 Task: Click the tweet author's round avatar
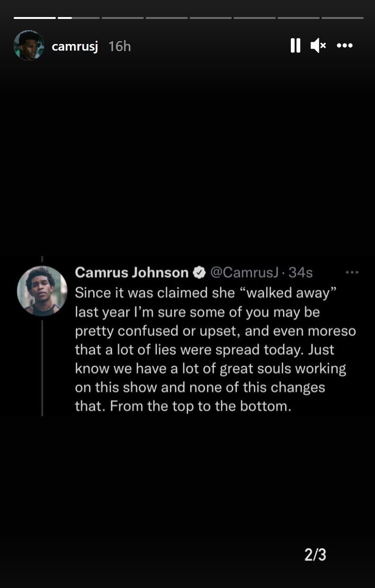click(x=42, y=291)
